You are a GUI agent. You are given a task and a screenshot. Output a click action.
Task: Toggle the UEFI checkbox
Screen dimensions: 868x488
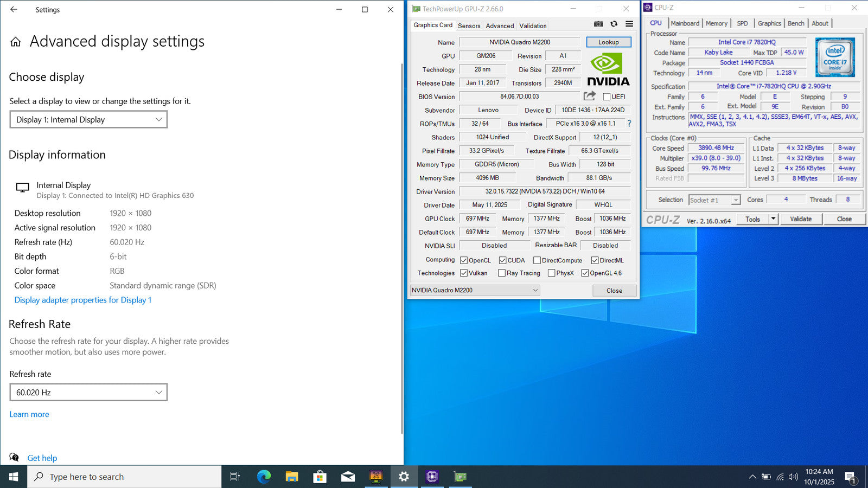click(607, 97)
